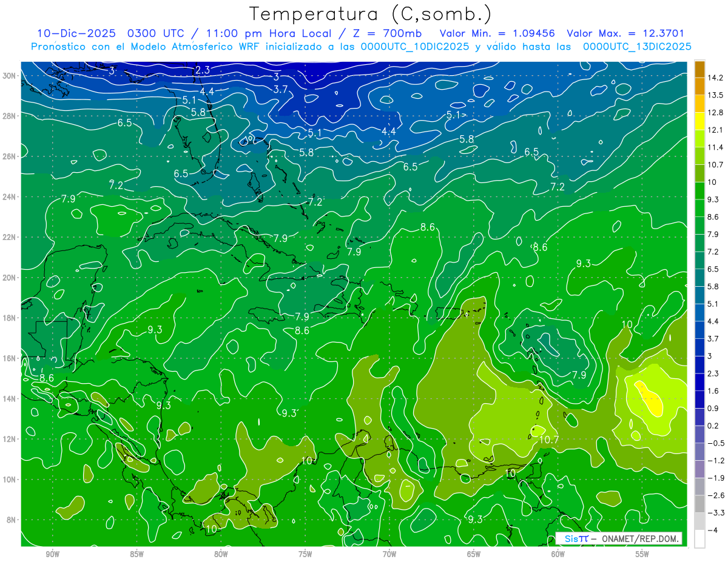This screenshot has height=562, width=728.
Task: Click the 75W longitude axis label
Action: tap(305, 554)
